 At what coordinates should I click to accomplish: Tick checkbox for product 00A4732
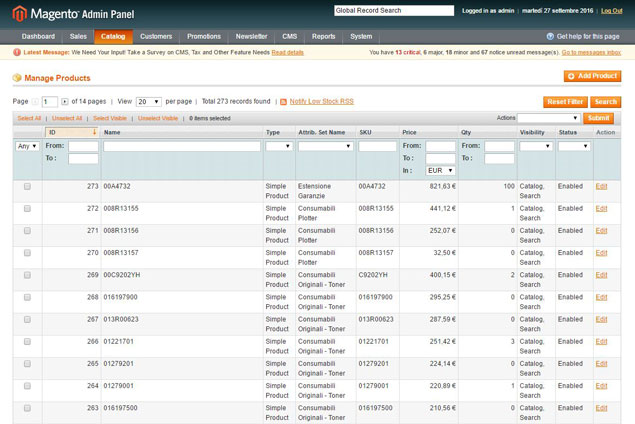coord(27,186)
